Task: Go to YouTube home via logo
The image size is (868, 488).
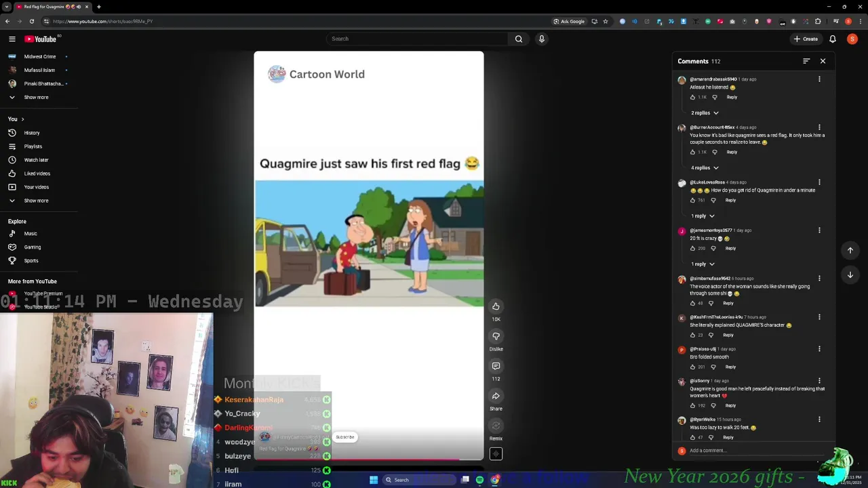Action: coord(41,39)
